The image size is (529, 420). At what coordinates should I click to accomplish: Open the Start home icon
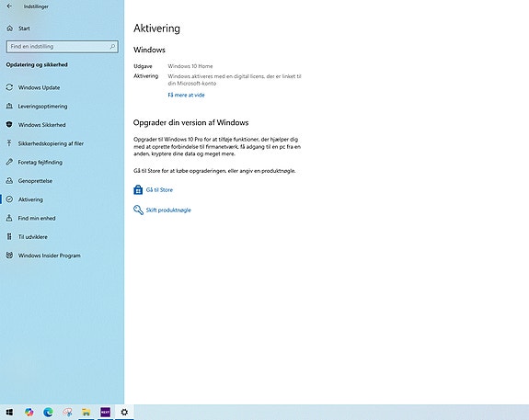click(10, 28)
